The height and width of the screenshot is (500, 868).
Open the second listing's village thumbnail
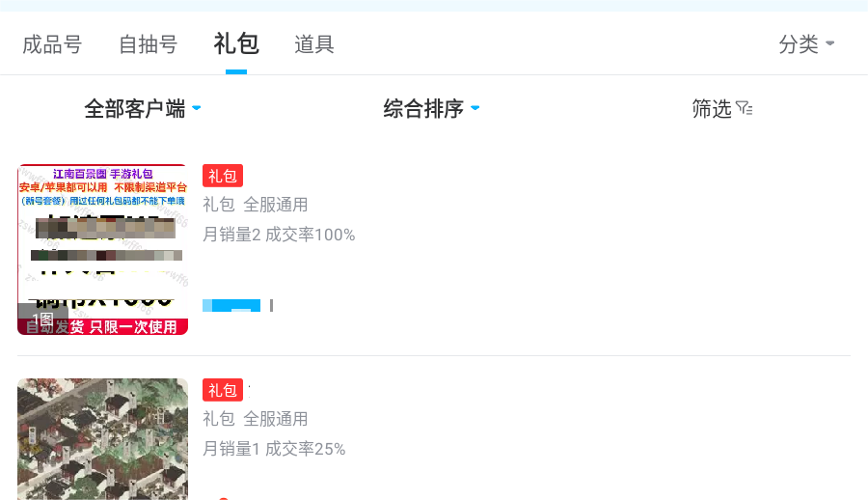(102, 439)
